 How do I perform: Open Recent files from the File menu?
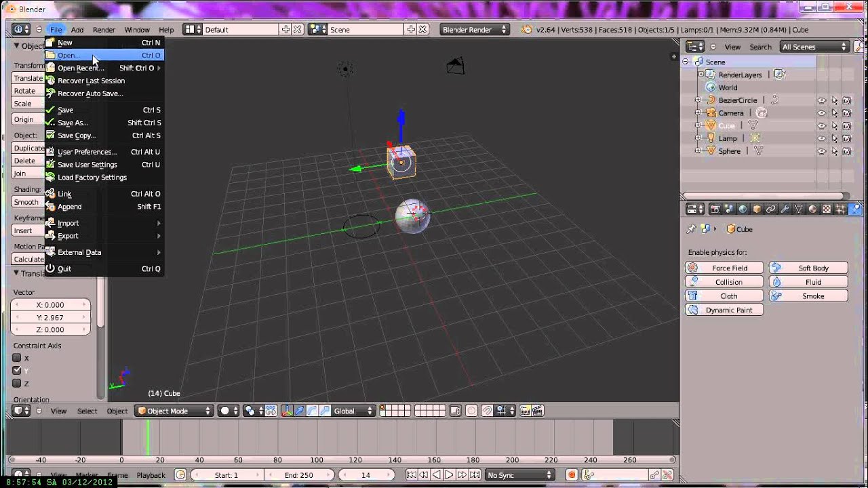tap(81, 68)
